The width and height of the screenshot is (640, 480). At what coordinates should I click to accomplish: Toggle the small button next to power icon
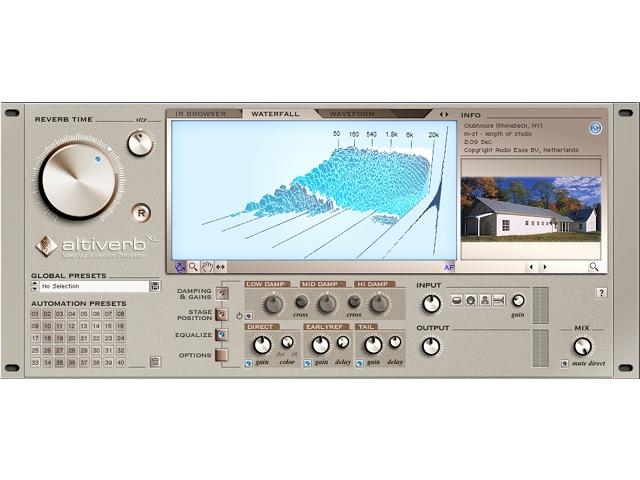(249, 316)
